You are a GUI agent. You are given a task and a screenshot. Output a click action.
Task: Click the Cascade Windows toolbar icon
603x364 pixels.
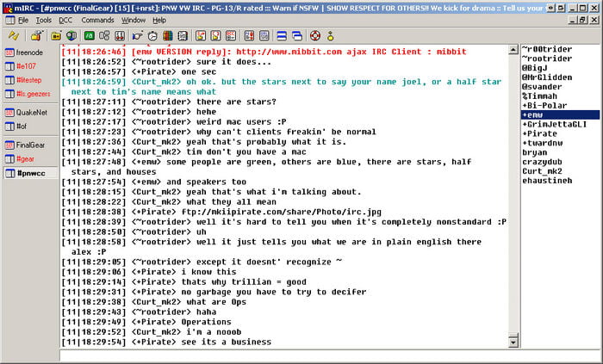(296, 36)
